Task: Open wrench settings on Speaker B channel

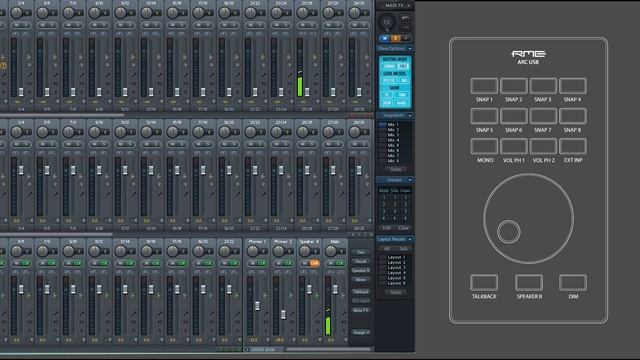Action: (x=318, y=313)
